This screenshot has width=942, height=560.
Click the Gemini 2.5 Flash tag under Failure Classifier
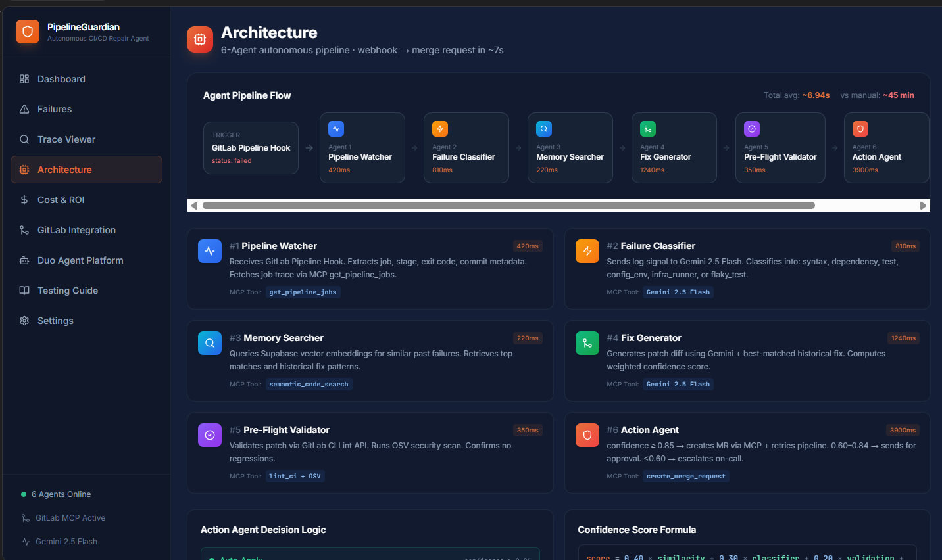click(678, 292)
